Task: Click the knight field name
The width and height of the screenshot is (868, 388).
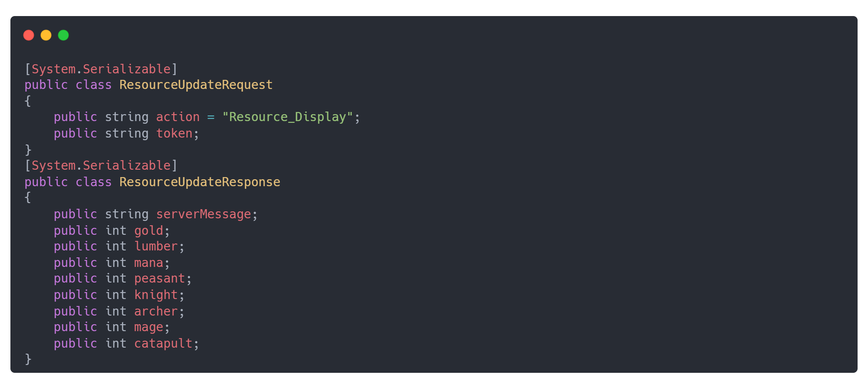Action: pyautogui.click(x=156, y=295)
